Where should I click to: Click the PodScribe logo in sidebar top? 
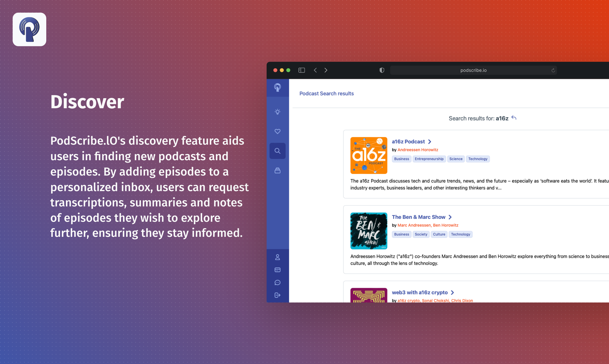(x=277, y=88)
